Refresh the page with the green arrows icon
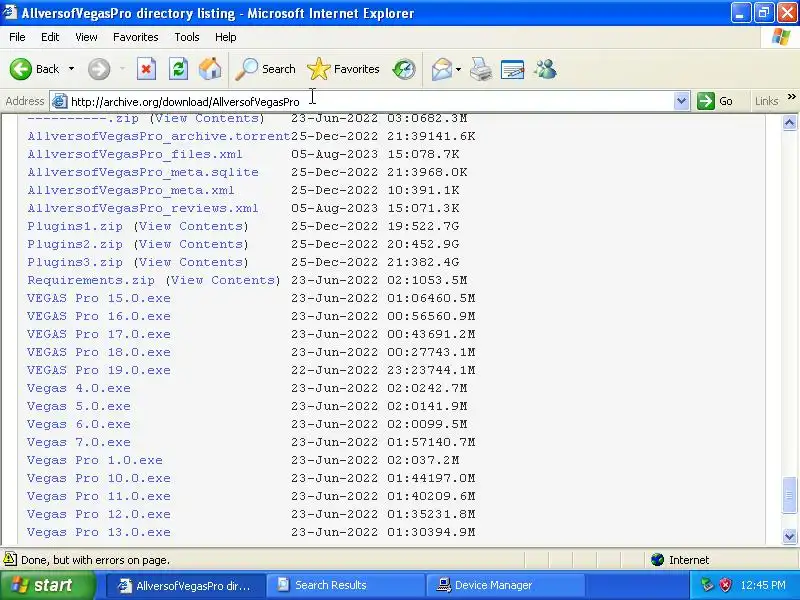Image resolution: width=800 pixels, height=600 pixels. coord(178,69)
